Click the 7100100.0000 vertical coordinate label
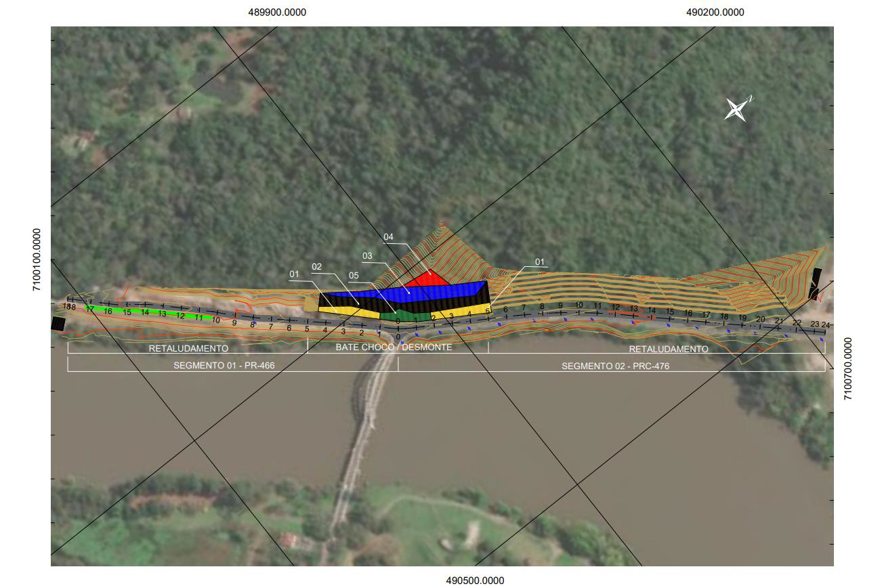 37,259
